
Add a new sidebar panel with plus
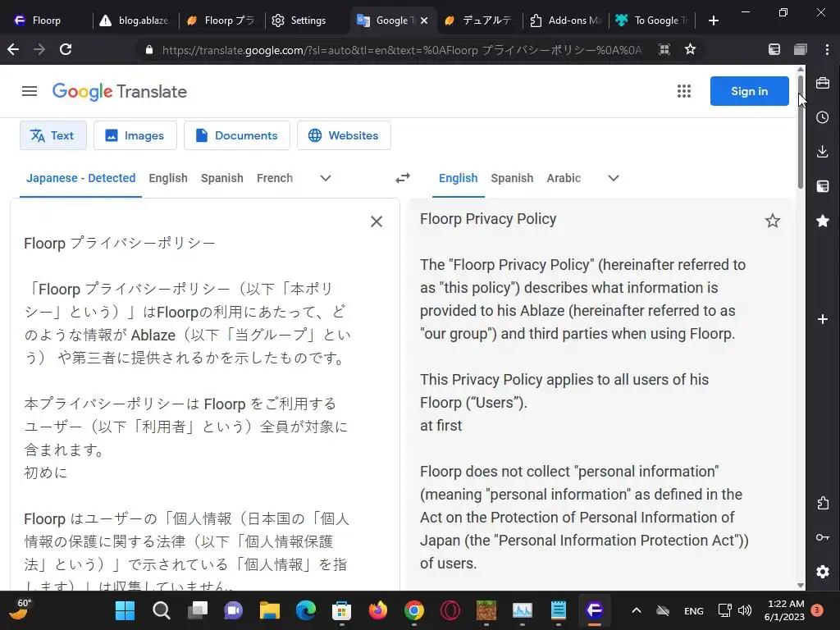[x=823, y=319]
